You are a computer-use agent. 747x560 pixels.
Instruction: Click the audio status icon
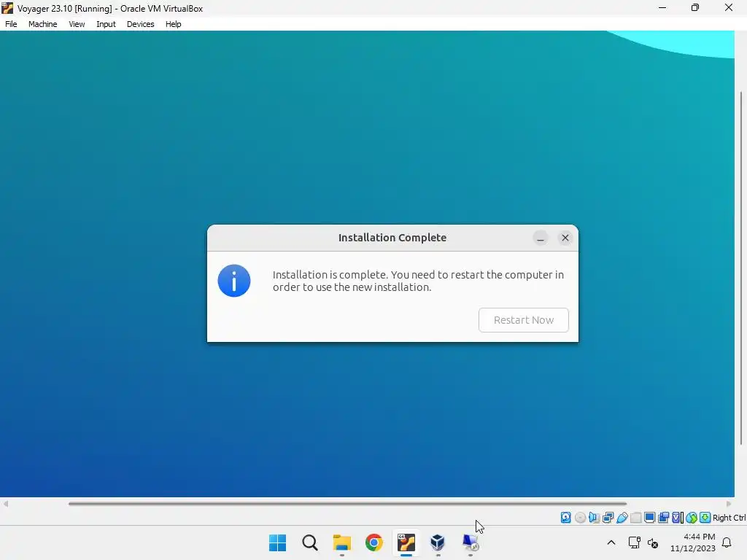click(594, 518)
